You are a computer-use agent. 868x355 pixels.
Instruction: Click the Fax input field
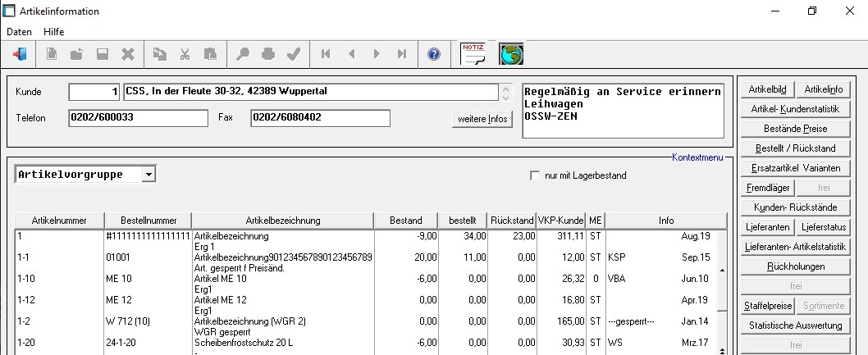click(320, 118)
